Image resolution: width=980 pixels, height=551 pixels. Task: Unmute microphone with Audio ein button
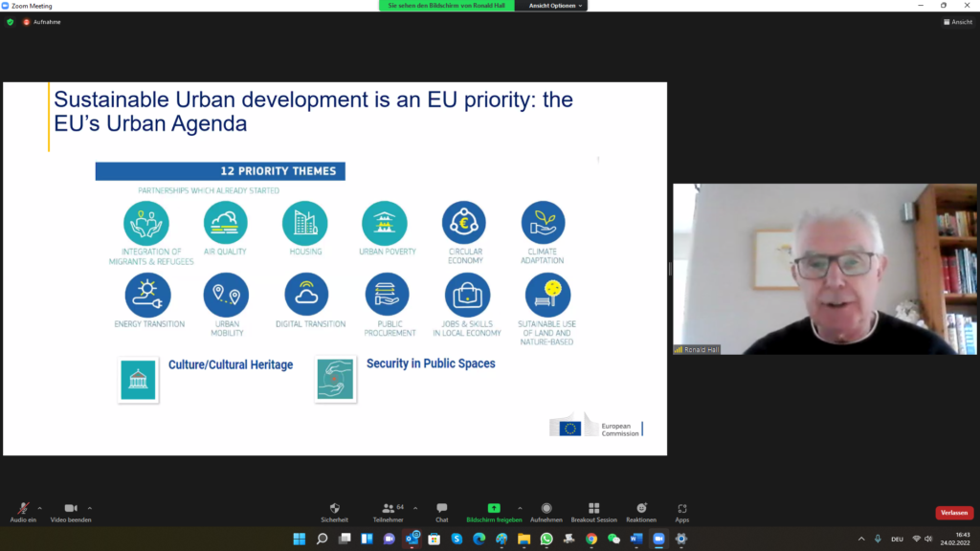click(x=22, y=511)
